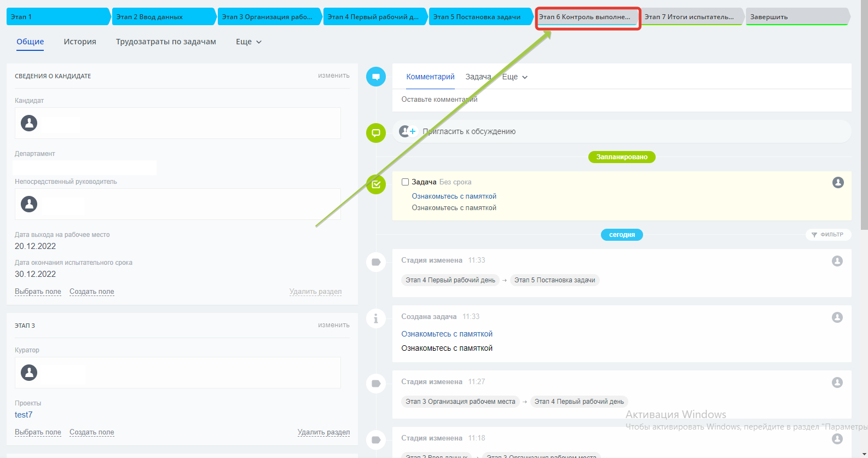Screen dimensions: 868x458
Task: Move deal to Этап 1 stage
Action: 59,17
